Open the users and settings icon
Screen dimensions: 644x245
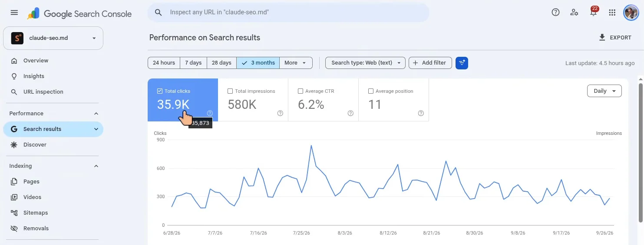(x=574, y=12)
